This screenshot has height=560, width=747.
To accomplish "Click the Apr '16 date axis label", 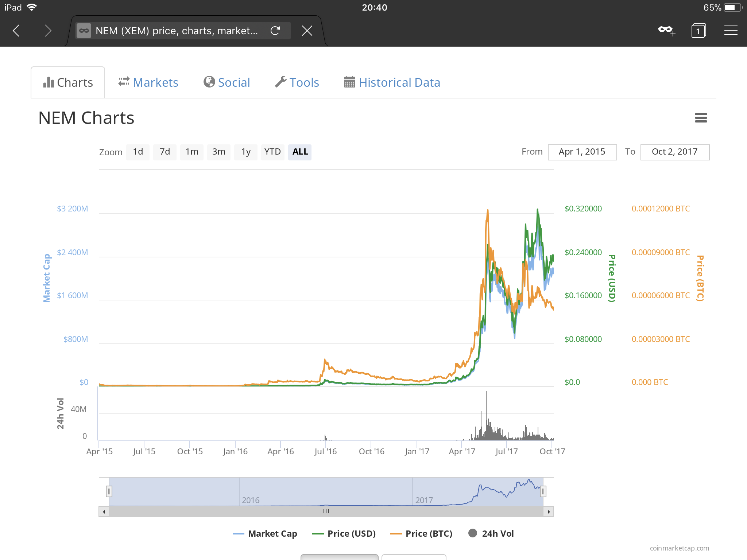I will (x=280, y=451).
